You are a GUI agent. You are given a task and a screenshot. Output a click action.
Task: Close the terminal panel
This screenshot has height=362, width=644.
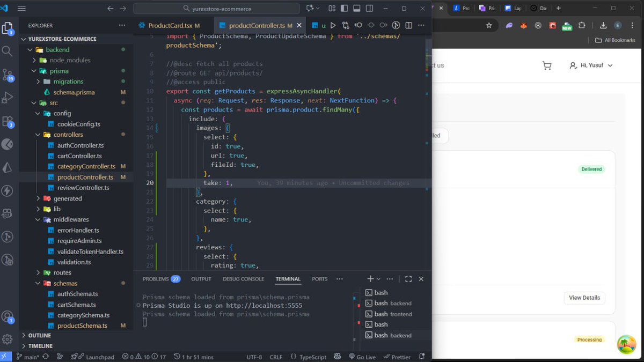pos(421,279)
